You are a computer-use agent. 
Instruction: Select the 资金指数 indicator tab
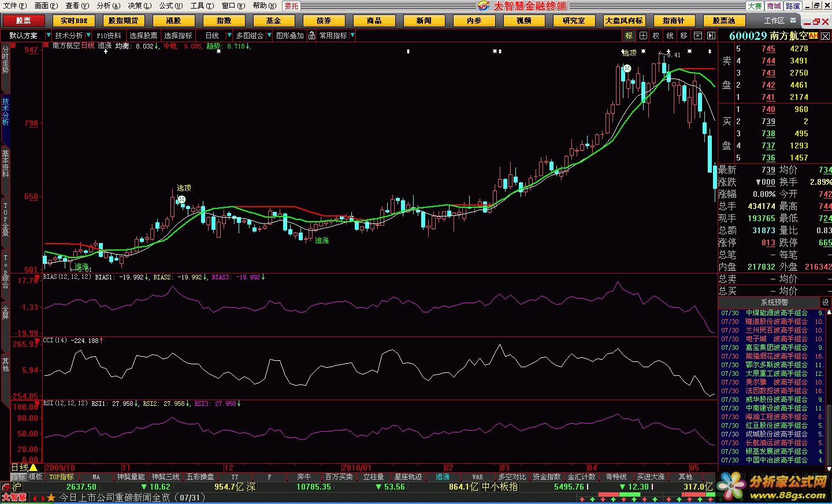(547, 477)
